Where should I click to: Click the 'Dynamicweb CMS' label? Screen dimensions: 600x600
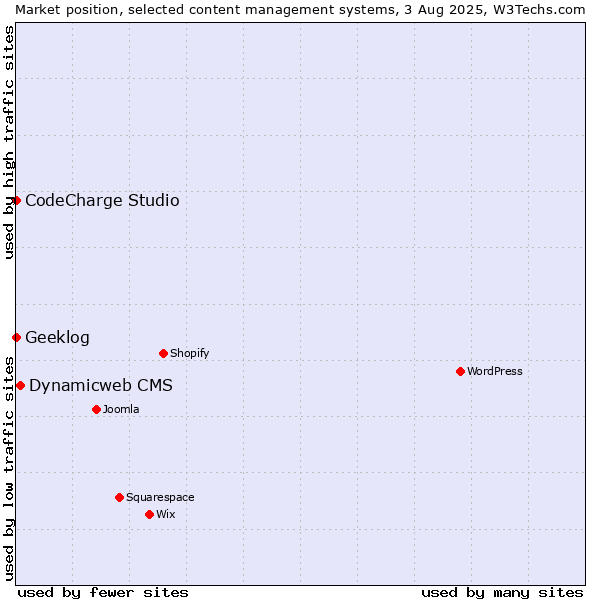(101, 385)
